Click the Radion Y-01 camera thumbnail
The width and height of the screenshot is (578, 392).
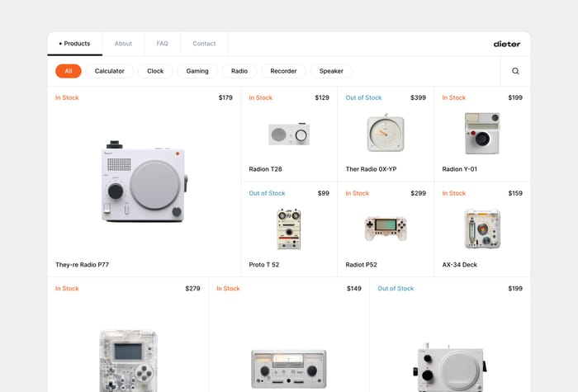[x=482, y=134]
